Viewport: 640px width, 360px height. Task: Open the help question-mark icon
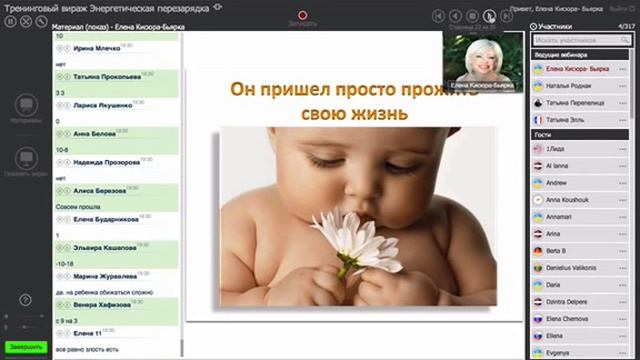click(25, 300)
